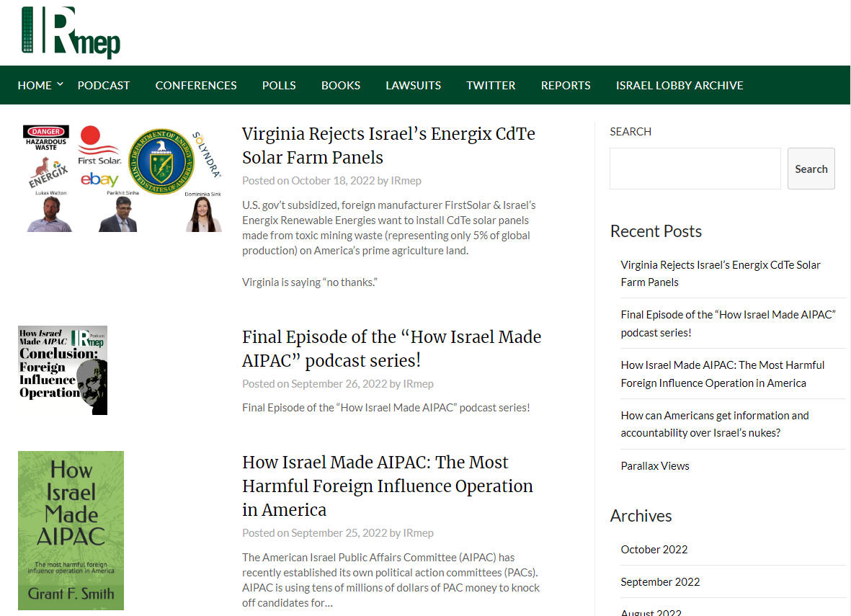Open sidebar post about Israel's nukes accountability
Image resolution: width=851 pixels, height=616 pixels.
point(715,424)
